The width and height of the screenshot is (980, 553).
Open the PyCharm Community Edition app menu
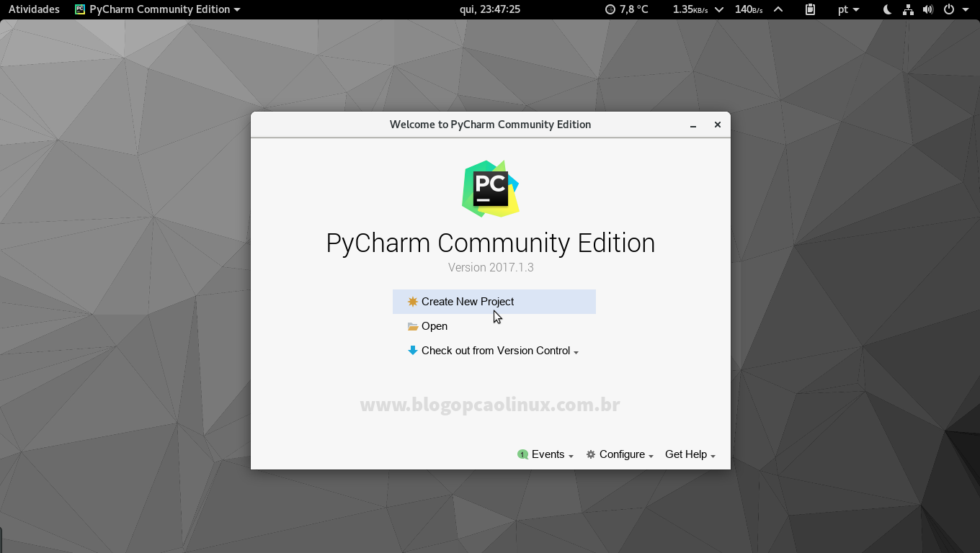[x=157, y=9]
